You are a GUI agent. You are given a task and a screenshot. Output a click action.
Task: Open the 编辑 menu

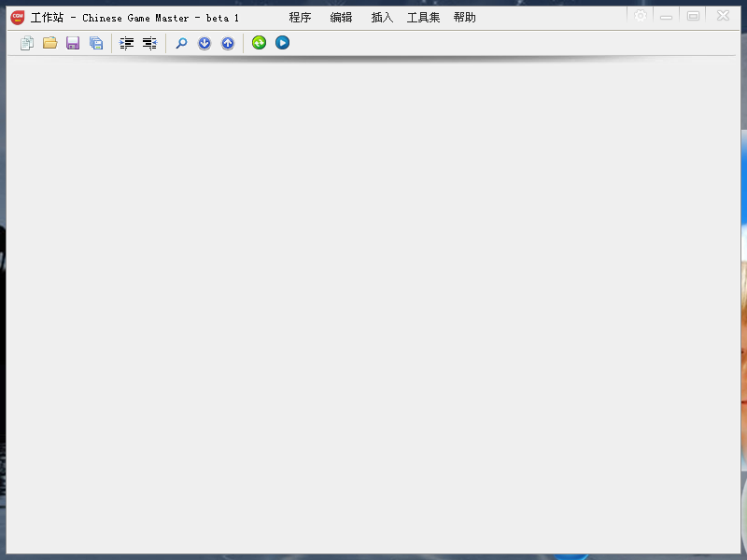point(341,18)
